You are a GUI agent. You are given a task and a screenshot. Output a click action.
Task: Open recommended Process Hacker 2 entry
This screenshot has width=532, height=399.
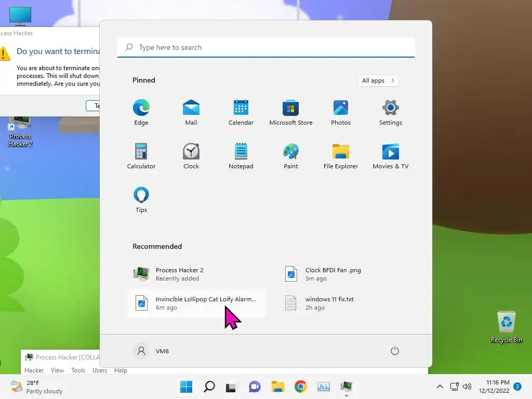(x=196, y=274)
